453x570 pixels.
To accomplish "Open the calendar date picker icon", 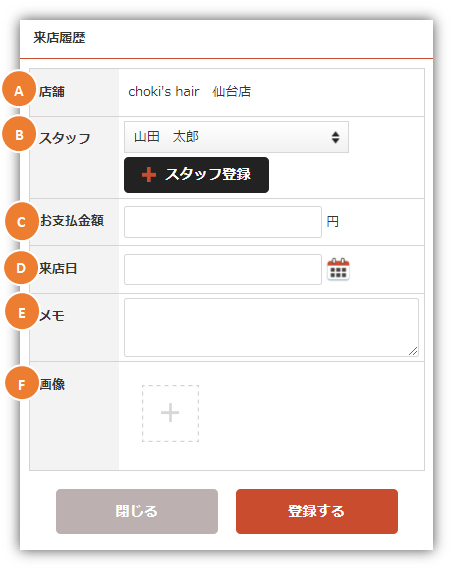I will 338,269.
